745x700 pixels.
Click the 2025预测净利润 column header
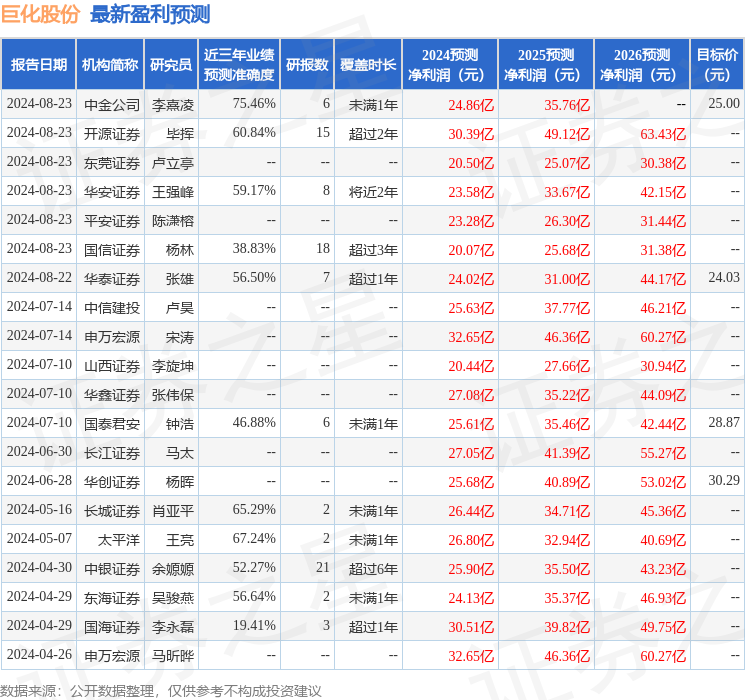coord(546,65)
